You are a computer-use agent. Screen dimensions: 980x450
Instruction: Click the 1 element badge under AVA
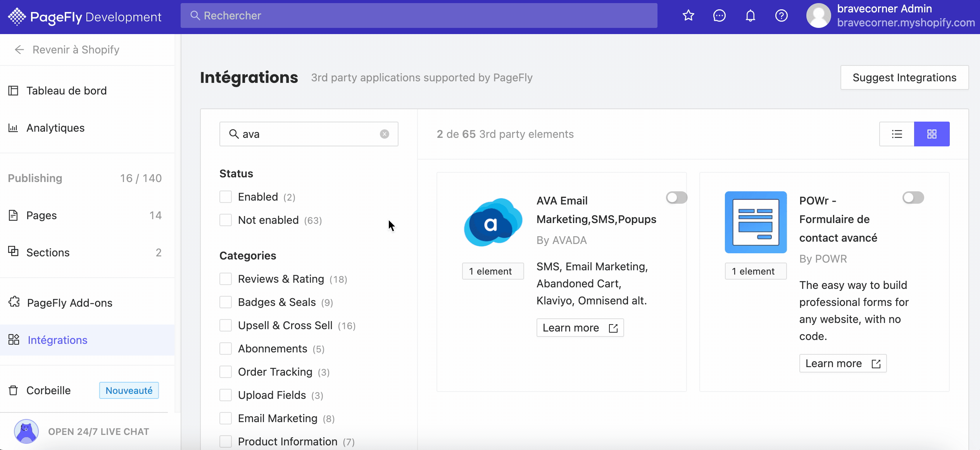[493, 271]
